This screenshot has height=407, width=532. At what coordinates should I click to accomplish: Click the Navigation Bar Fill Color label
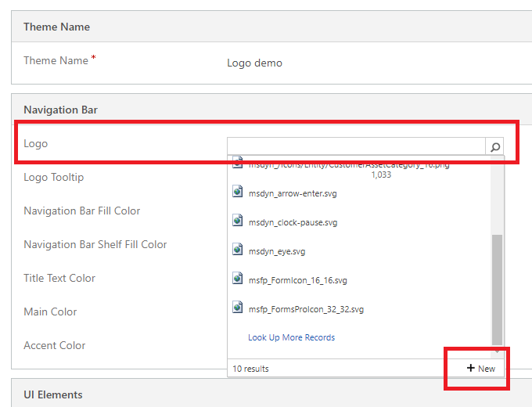pyautogui.click(x=82, y=211)
